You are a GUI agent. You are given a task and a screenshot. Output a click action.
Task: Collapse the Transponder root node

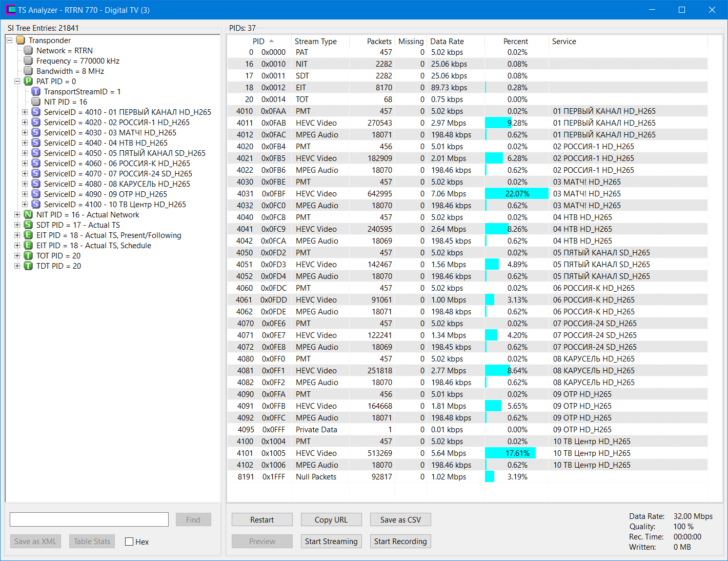pyautogui.click(x=9, y=41)
